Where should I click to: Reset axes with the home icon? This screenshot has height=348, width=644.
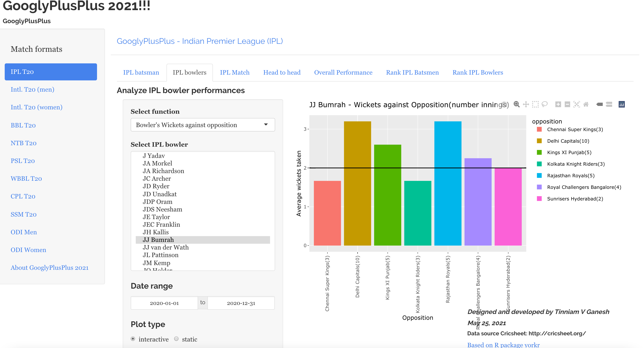pyautogui.click(x=586, y=104)
